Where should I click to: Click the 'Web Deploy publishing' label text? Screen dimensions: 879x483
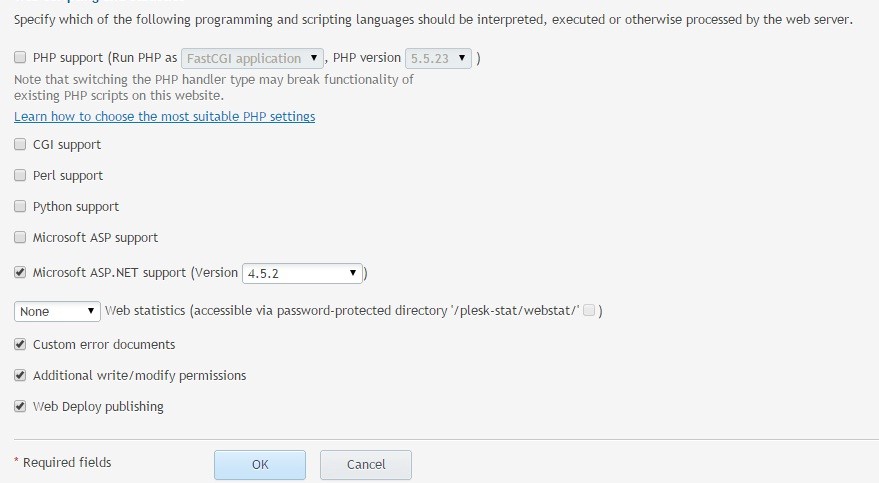(98, 407)
